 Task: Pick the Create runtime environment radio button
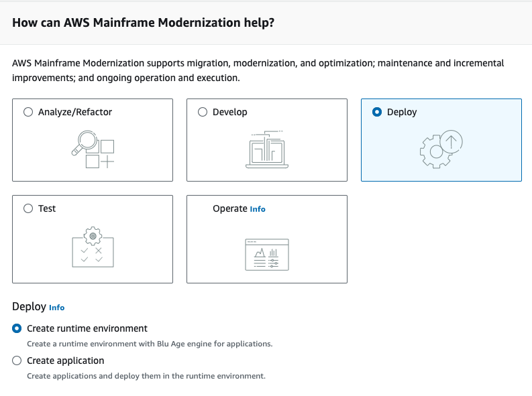17,329
